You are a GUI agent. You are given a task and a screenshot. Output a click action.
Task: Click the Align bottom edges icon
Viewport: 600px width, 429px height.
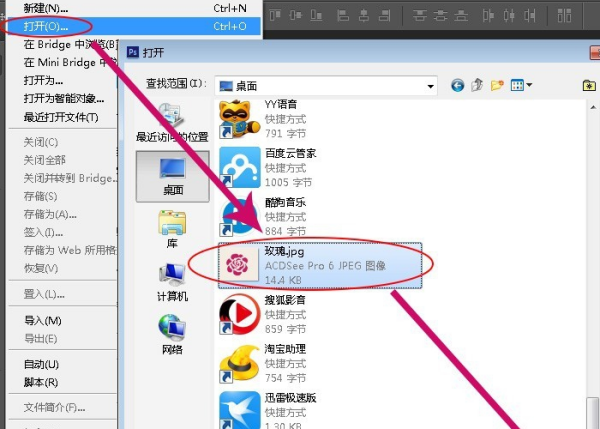tap(316, 15)
